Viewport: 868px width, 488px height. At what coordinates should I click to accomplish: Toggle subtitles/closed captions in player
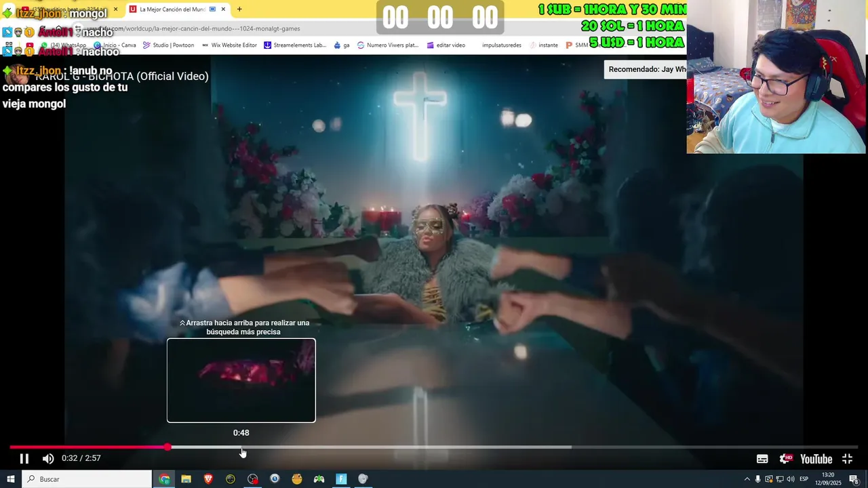762,459
